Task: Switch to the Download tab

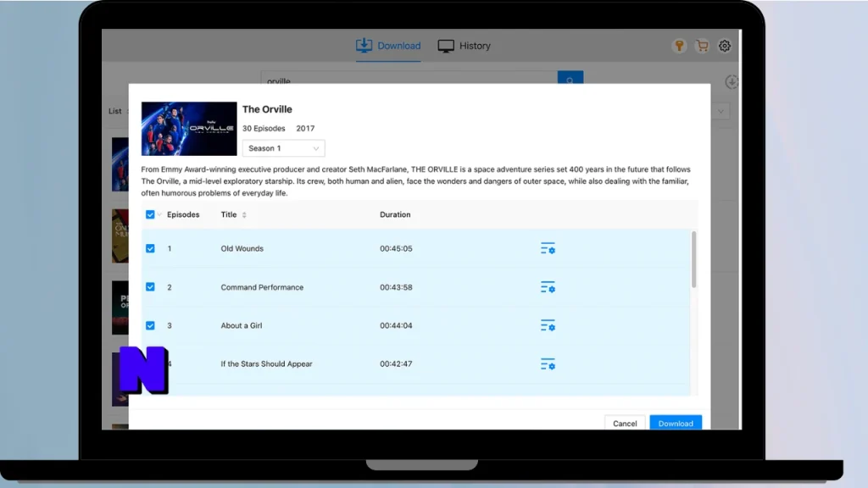Action: [388, 46]
